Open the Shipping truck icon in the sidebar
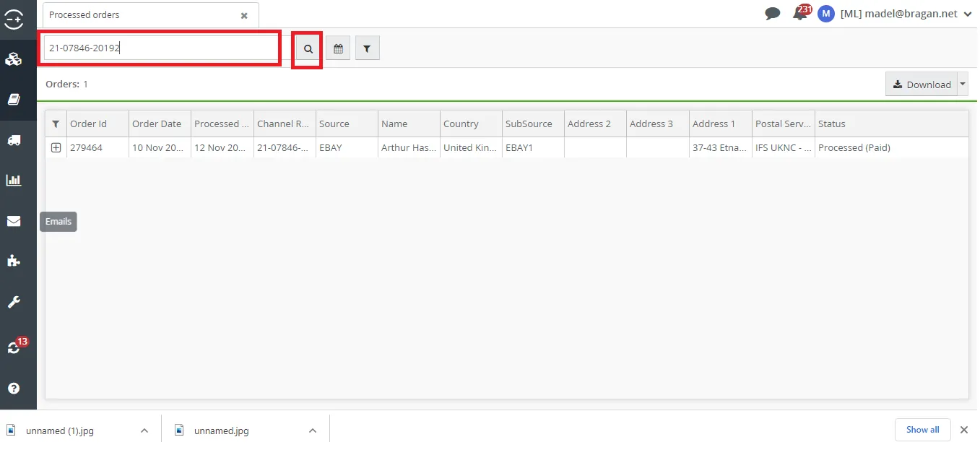This screenshot has width=980, height=450. (14, 140)
